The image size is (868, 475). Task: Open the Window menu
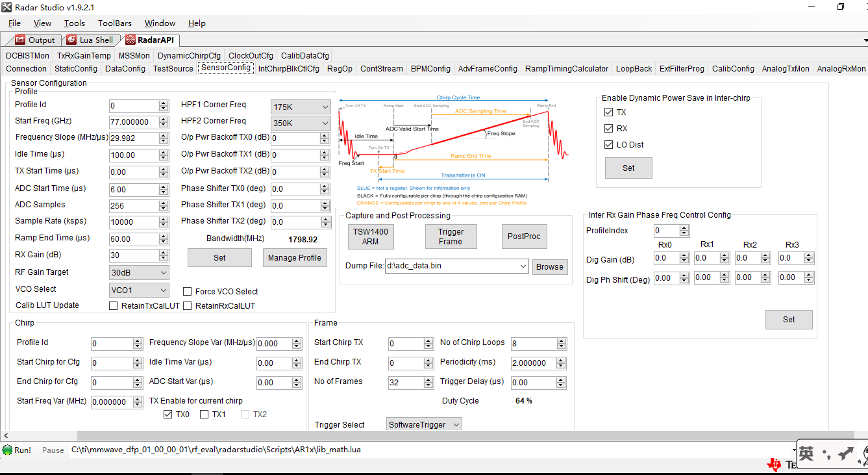pos(160,23)
